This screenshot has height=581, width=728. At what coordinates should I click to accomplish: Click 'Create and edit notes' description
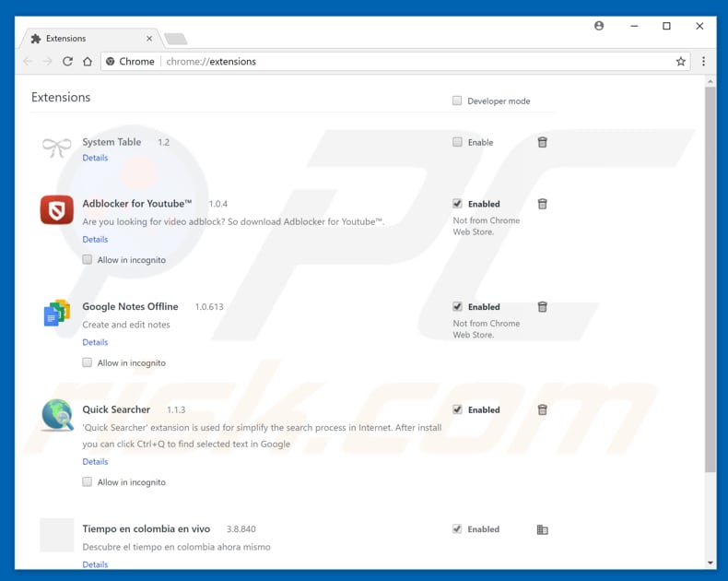[126, 325]
